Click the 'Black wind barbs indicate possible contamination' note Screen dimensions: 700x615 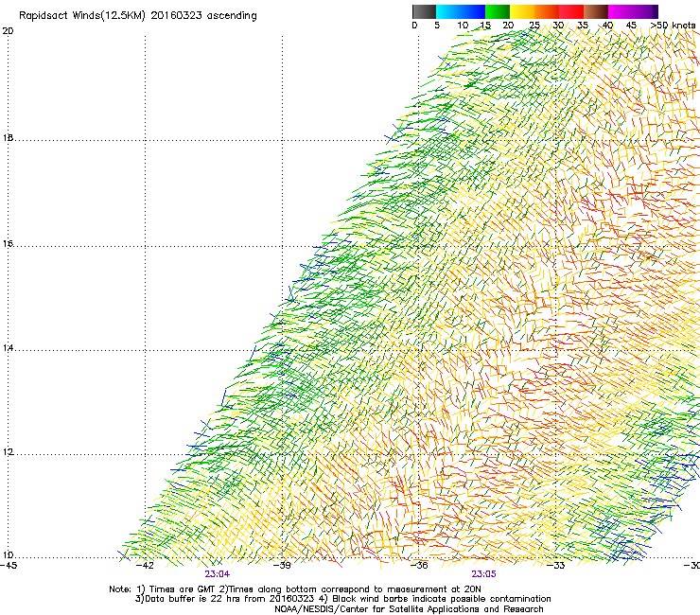coord(442,599)
